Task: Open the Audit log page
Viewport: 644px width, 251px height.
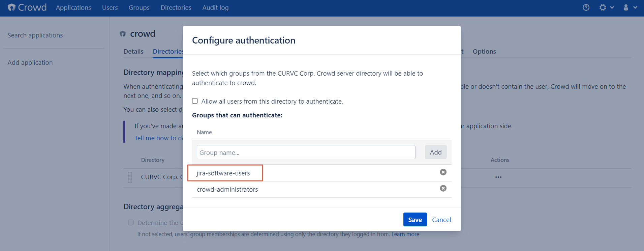Action: click(x=215, y=7)
